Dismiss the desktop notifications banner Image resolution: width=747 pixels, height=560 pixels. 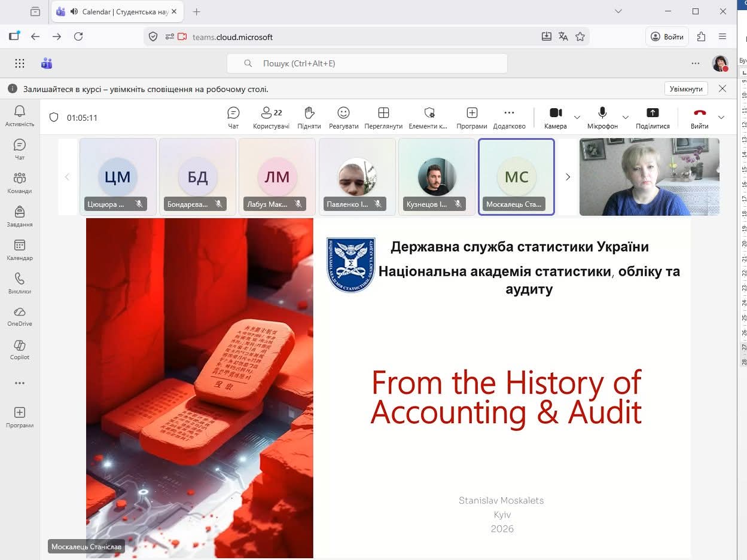[x=722, y=88]
